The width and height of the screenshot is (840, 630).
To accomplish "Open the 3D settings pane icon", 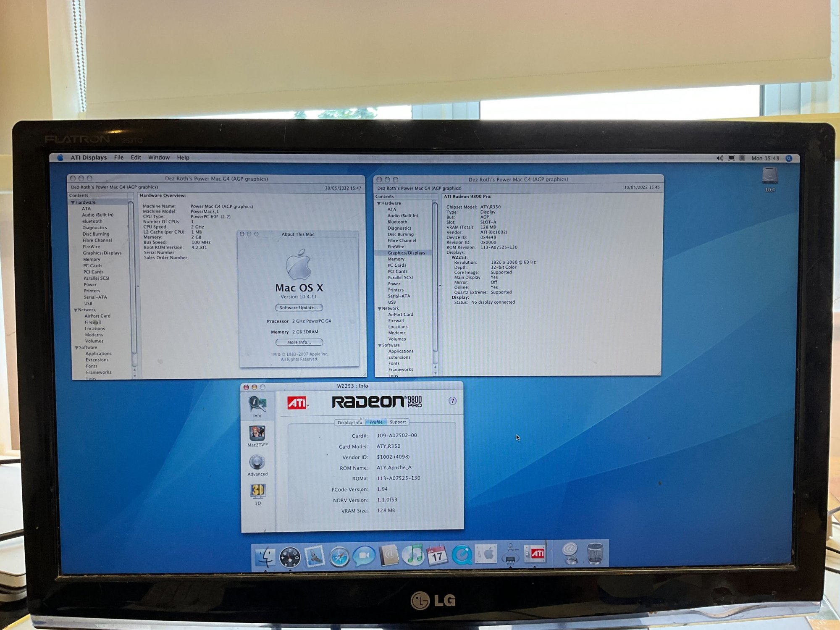I will coord(257,494).
